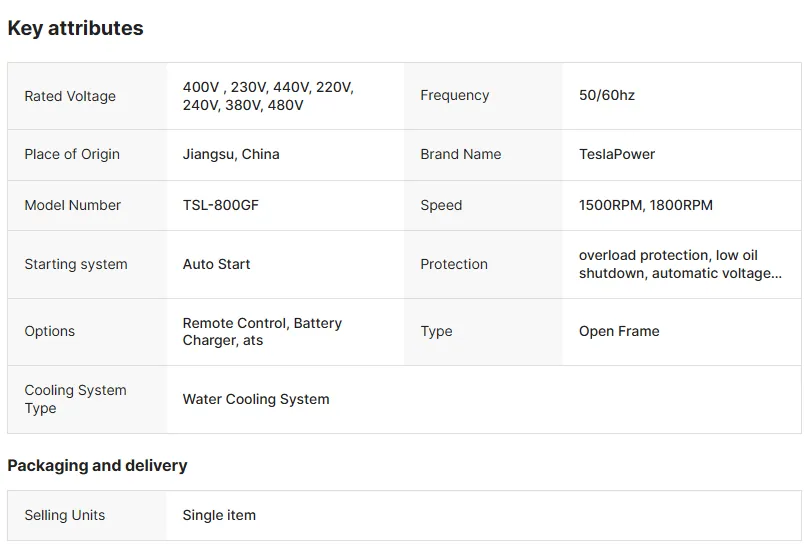Click the Speed label
Screen dimensions: 811x553
pos(441,205)
